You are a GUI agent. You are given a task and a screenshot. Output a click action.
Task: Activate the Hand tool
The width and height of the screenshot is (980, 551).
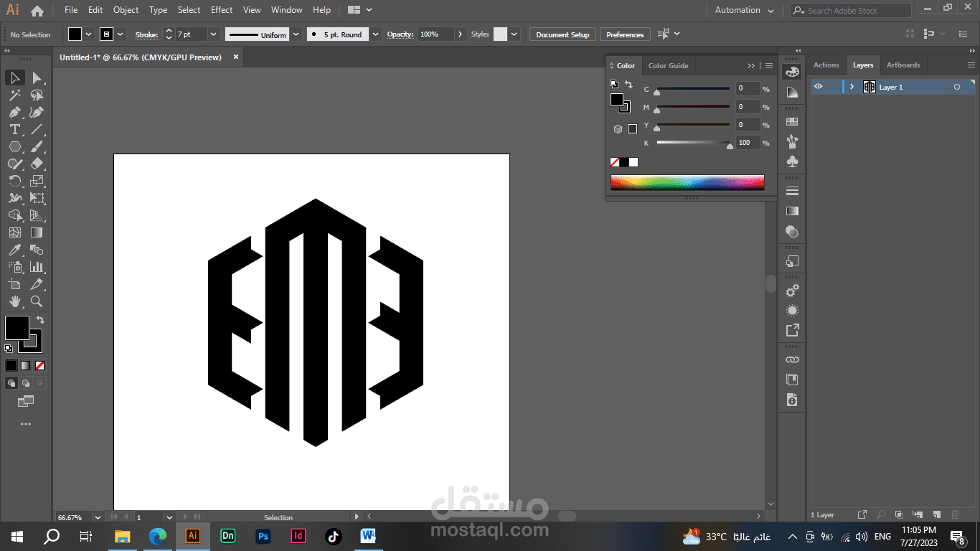click(x=14, y=302)
